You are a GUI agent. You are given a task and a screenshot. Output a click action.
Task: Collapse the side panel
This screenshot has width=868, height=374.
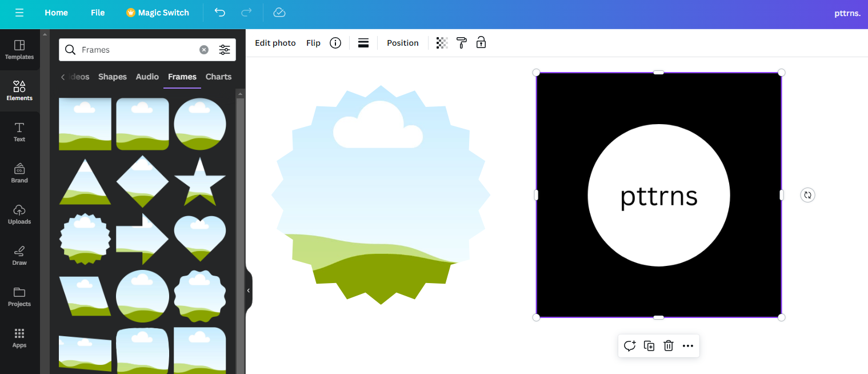pos(249,291)
